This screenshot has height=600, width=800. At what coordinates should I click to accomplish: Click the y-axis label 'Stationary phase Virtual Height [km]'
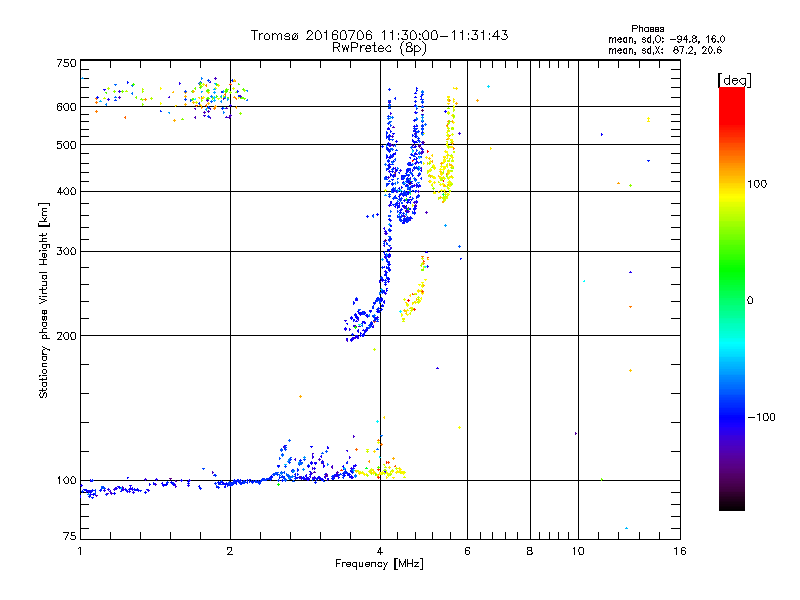click(43, 300)
